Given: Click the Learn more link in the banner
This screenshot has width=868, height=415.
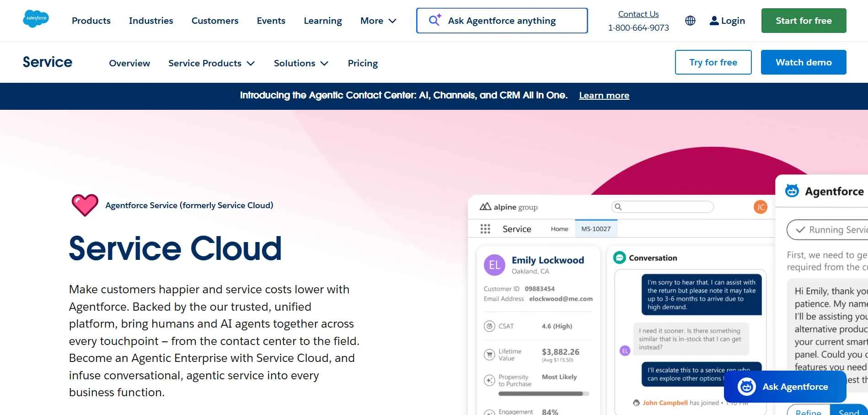Looking at the screenshot, I should [604, 95].
